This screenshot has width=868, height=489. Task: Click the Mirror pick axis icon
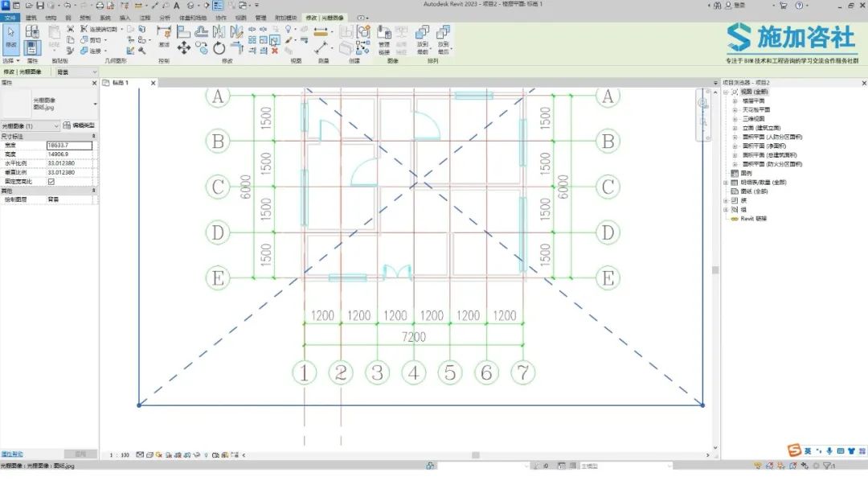(x=219, y=31)
